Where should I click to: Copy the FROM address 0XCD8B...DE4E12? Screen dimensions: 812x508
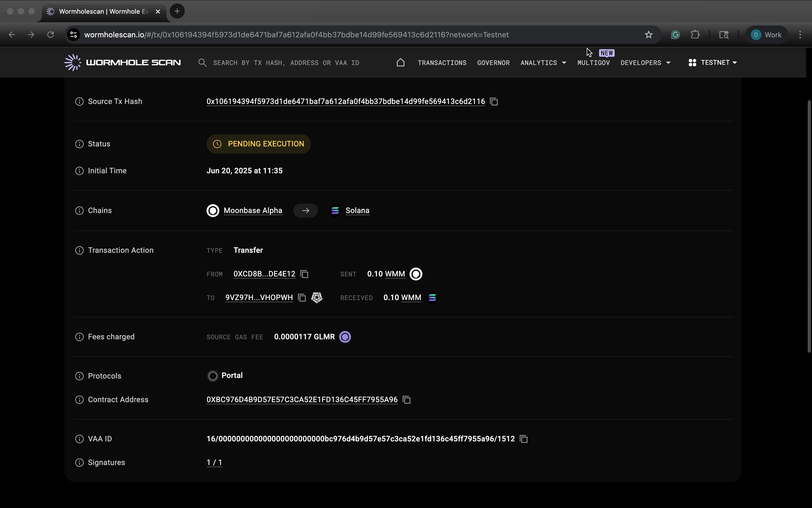click(x=305, y=274)
